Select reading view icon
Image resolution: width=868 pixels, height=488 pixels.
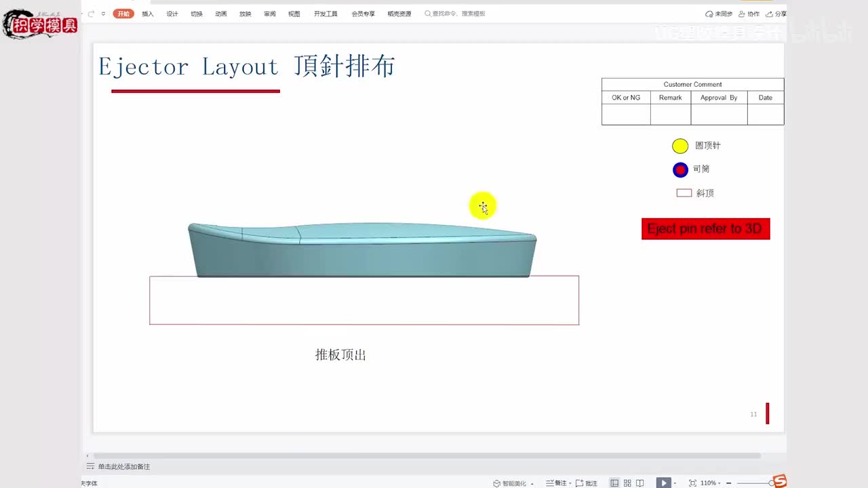click(640, 483)
